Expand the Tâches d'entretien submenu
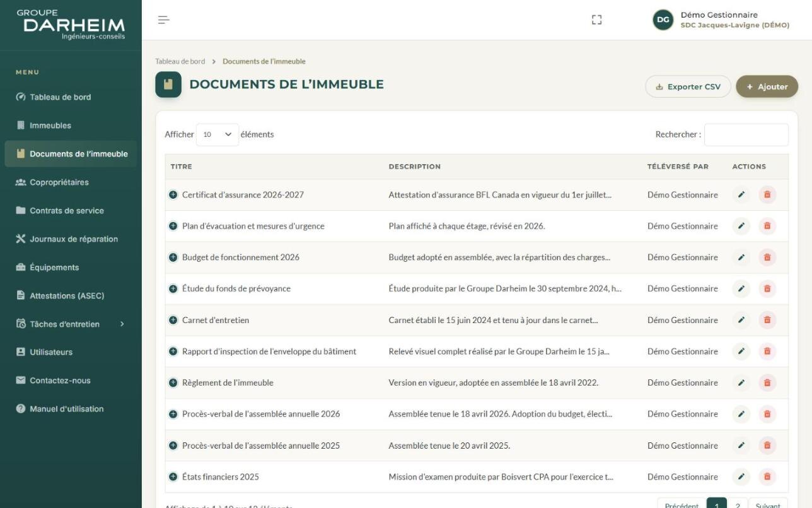The width and height of the screenshot is (812, 508). 71,324
